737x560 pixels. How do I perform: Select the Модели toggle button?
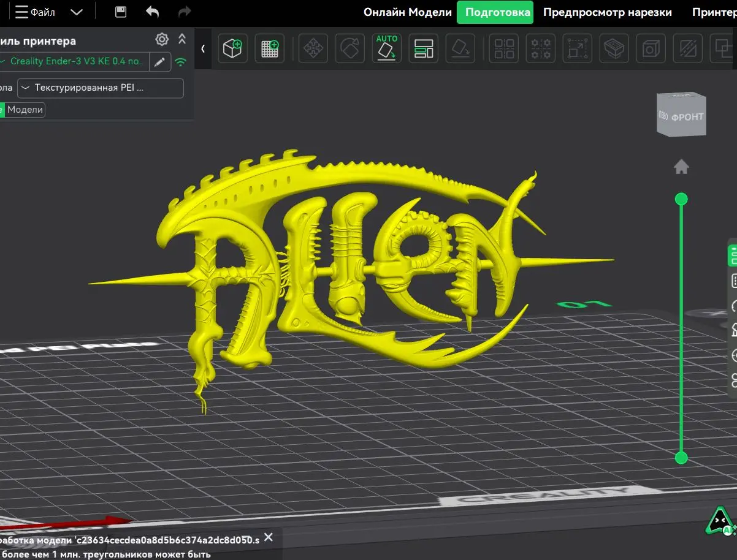click(x=25, y=110)
